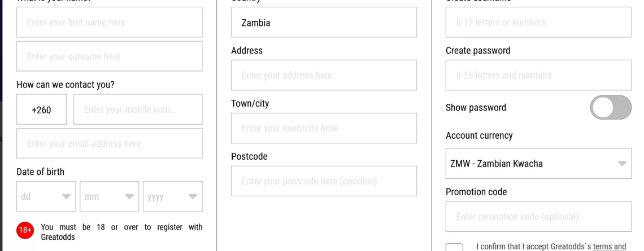The image size is (644, 251).
Task: Select the +260 country code box
Action: [41, 109]
